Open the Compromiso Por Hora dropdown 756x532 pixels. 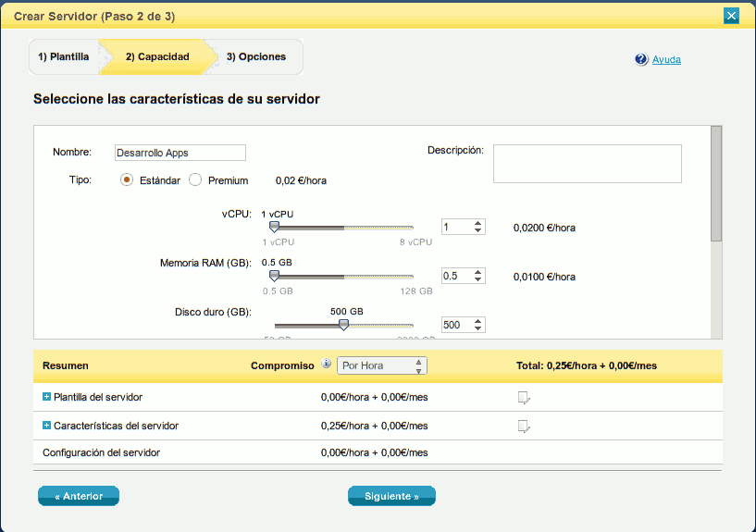382,365
